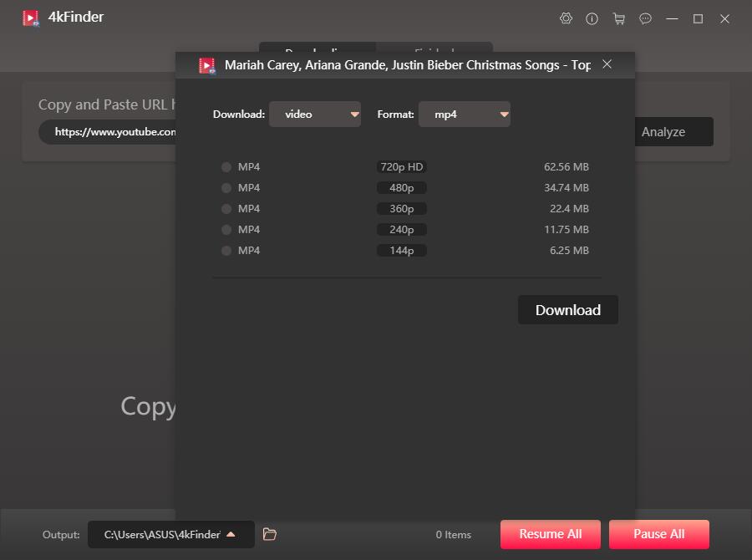
Task: Click the 22.4 MB file size
Action: tap(569, 209)
